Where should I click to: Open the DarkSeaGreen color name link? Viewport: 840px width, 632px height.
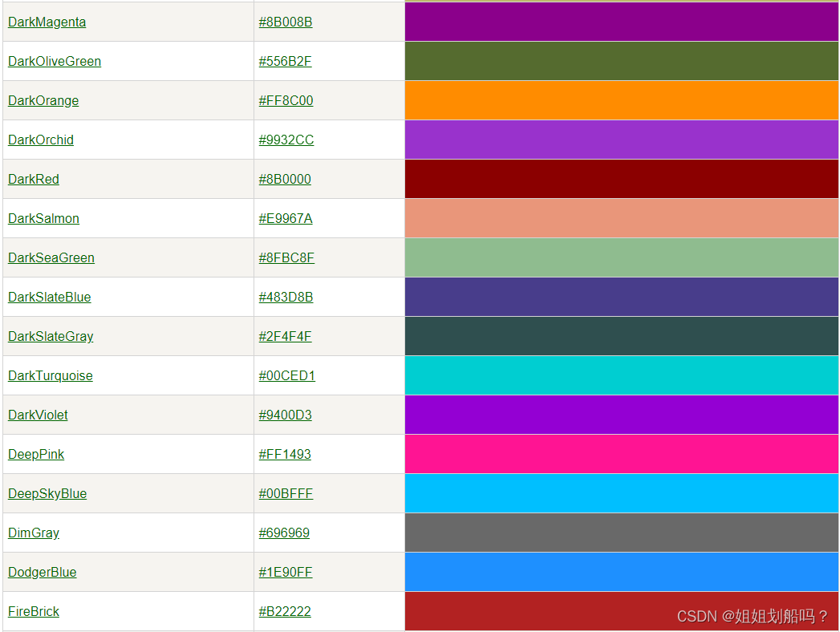point(51,257)
